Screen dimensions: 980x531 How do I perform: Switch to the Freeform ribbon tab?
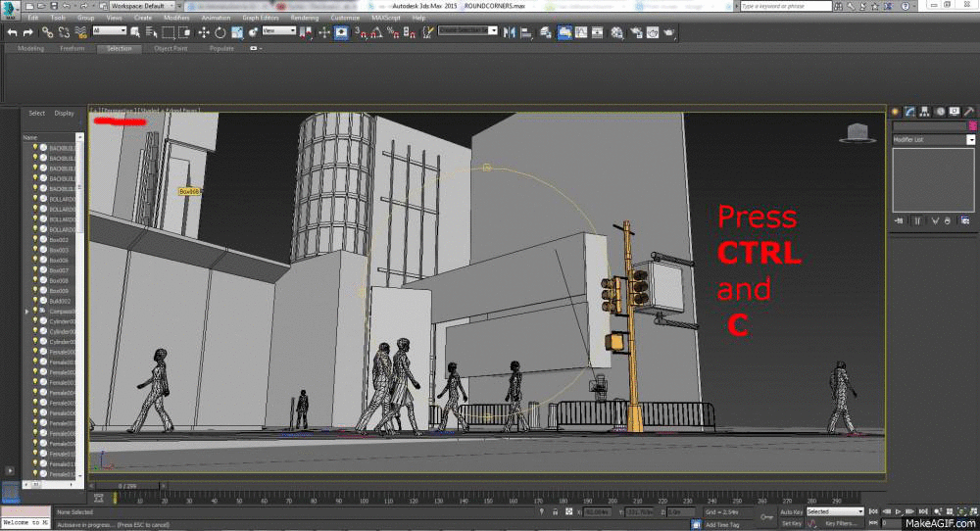(x=72, y=48)
